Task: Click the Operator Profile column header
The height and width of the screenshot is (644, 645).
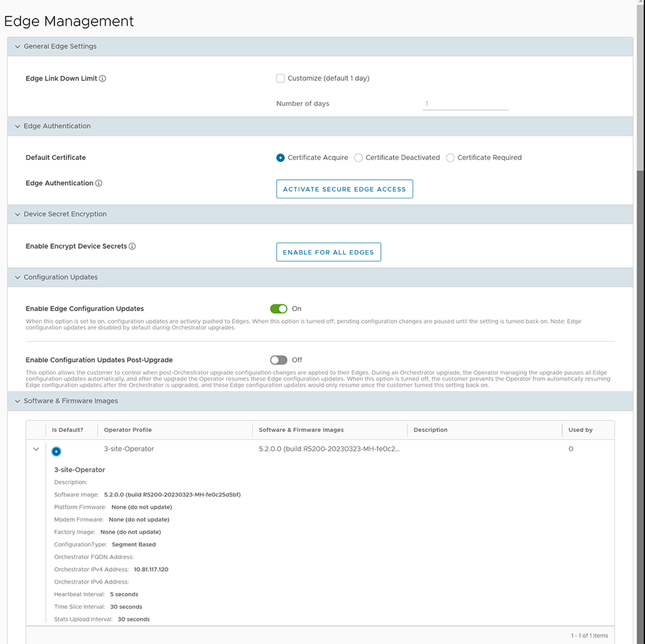Action: 130,430
